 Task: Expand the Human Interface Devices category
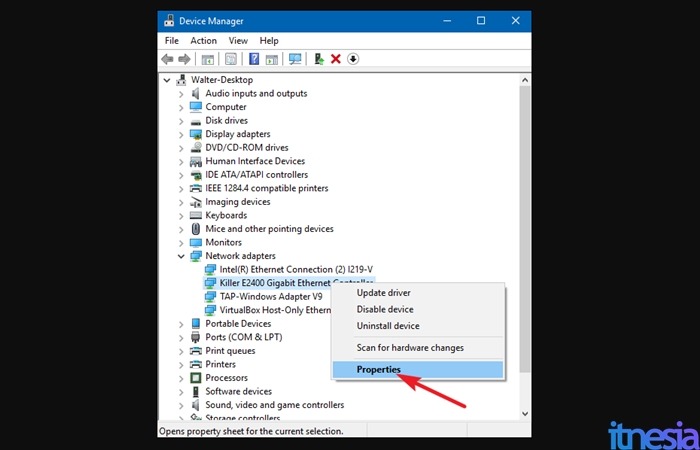[181, 161]
